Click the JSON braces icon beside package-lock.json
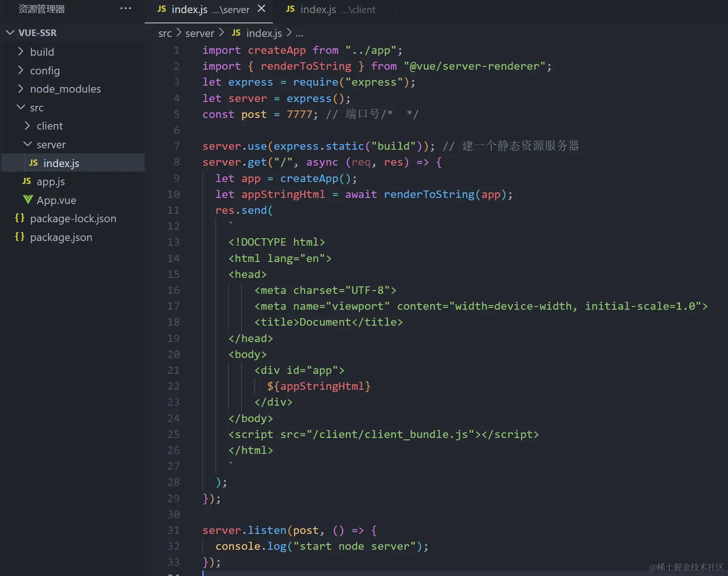Image resolution: width=728 pixels, height=576 pixels. (x=20, y=218)
